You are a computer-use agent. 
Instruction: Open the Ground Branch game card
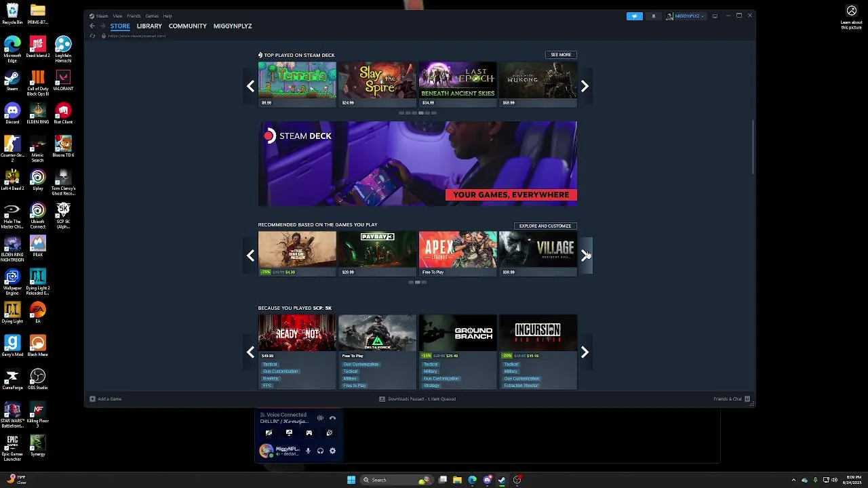[x=458, y=352]
